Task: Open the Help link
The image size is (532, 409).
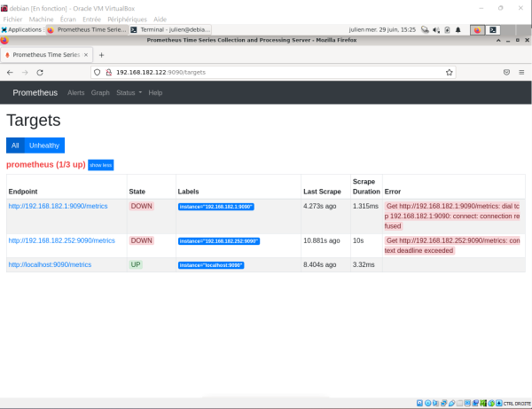Action: (x=155, y=92)
